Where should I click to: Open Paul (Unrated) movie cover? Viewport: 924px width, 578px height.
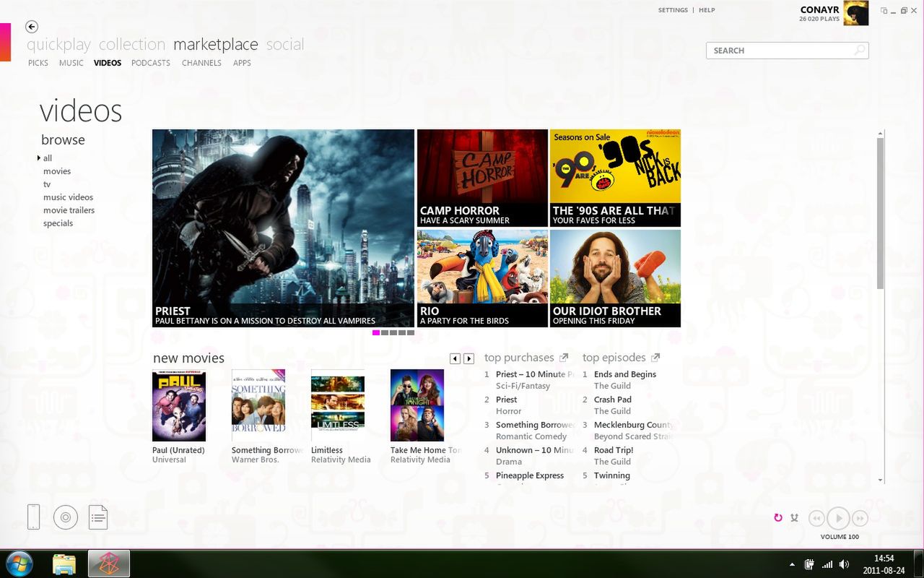179,405
